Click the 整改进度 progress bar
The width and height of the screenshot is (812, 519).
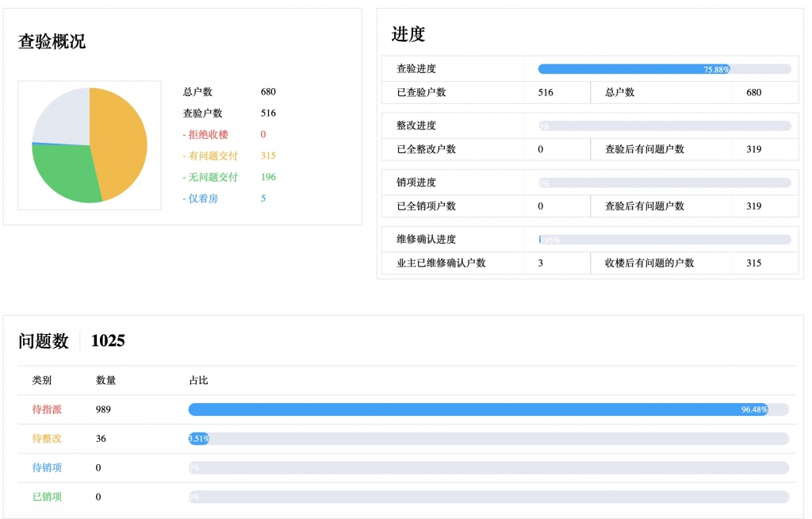point(665,126)
